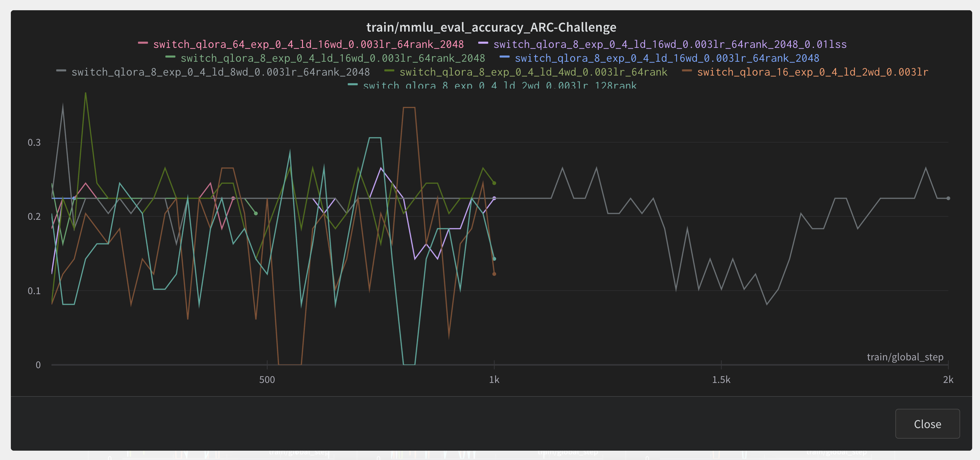
Task: Click green switch_qlora_8_exp 16wd legend label
Action: tap(332, 58)
